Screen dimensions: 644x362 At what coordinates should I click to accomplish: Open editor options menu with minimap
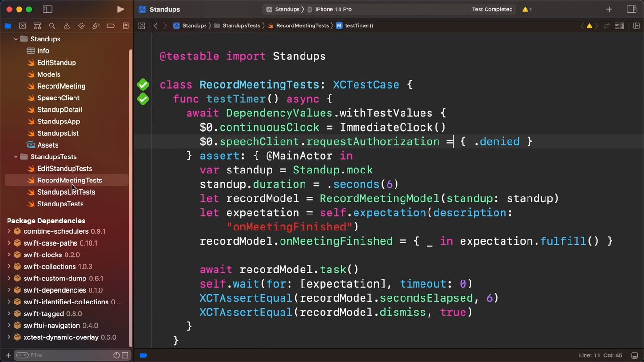click(x=619, y=26)
